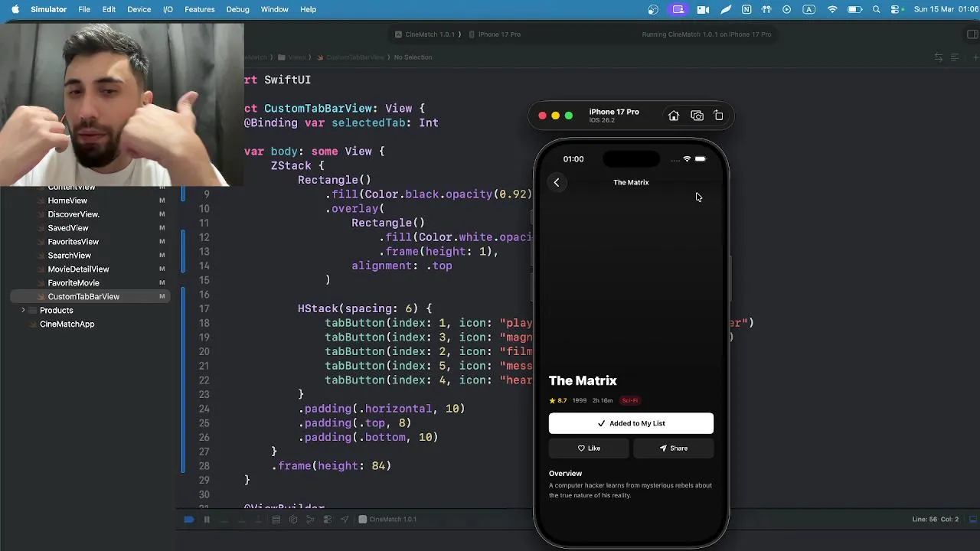The width and height of the screenshot is (980, 551).
Task: Click the Running CineMatch activity status
Action: point(707,34)
